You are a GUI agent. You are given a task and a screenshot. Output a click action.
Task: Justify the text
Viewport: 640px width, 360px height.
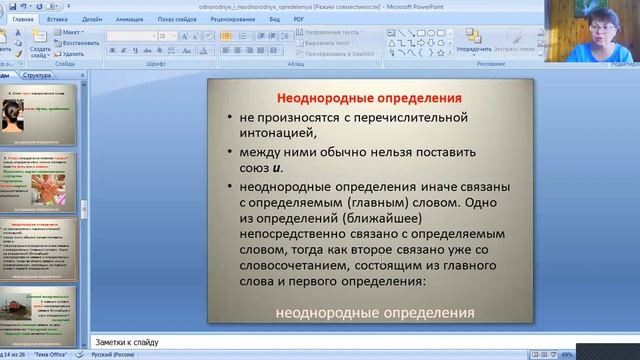[x=260, y=50]
